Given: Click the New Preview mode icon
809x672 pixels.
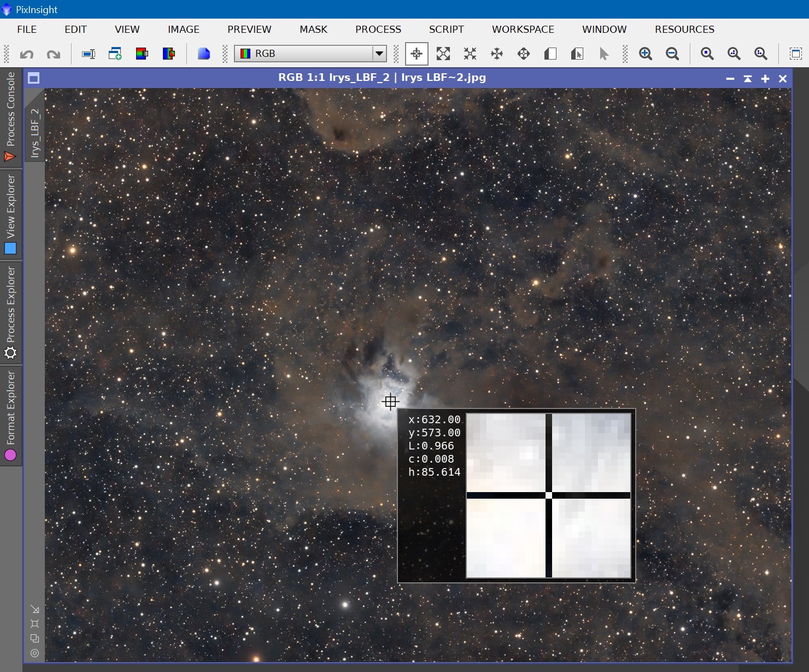Looking at the screenshot, I should coord(550,54).
